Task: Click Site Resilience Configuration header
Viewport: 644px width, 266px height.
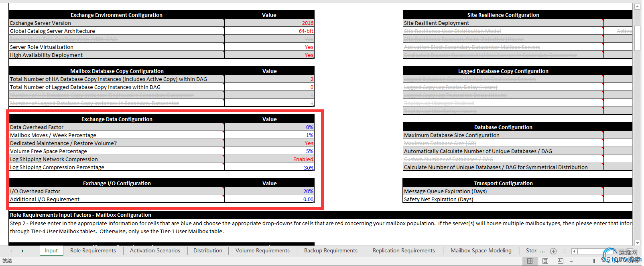Action: point(503,15)
